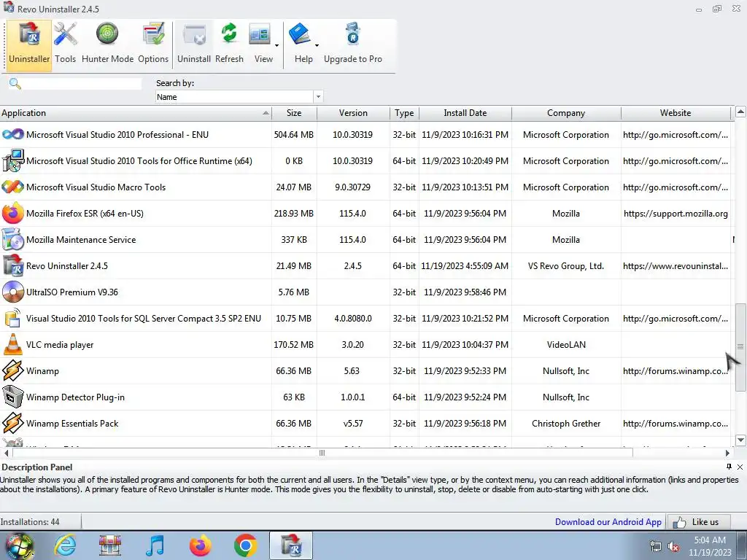Sort by the Type column header
747x560 pixels.
(x=404, y=113)
